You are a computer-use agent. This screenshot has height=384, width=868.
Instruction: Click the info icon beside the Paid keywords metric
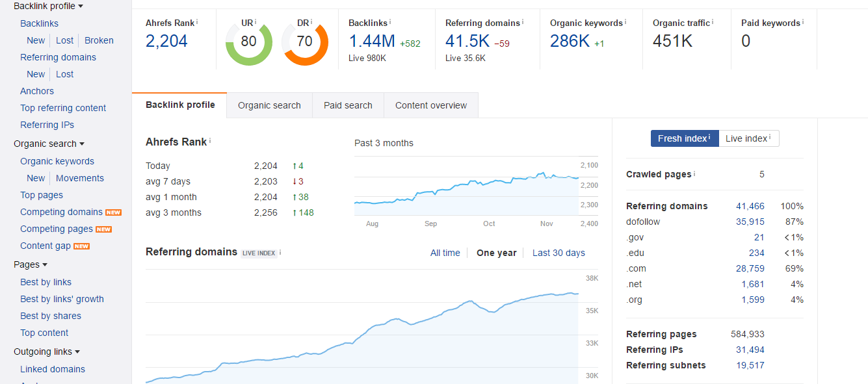tap(803, 21)
